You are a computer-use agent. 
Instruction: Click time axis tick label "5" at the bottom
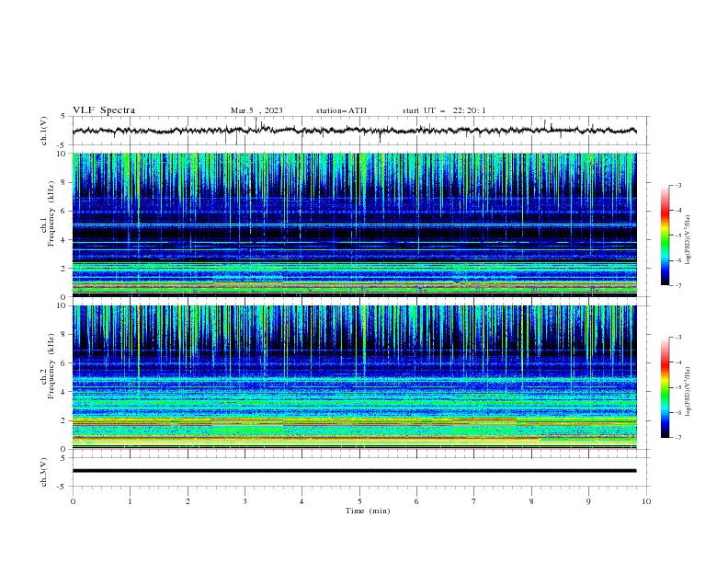pos(359,501)
